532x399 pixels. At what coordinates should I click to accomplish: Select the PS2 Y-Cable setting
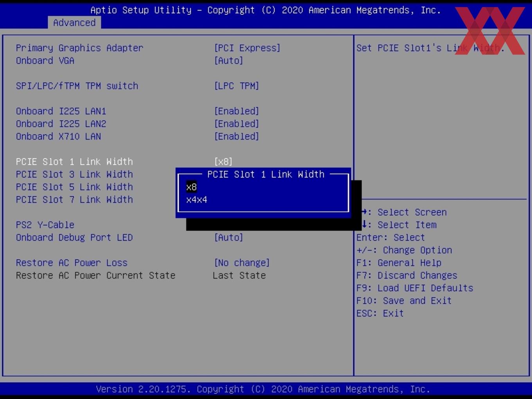(x=45, y=225)
